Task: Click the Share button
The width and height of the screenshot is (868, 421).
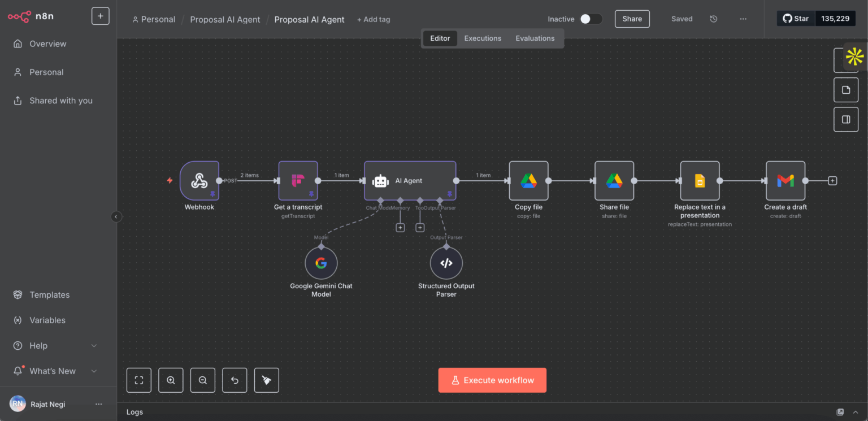Action: pos(632,19)
